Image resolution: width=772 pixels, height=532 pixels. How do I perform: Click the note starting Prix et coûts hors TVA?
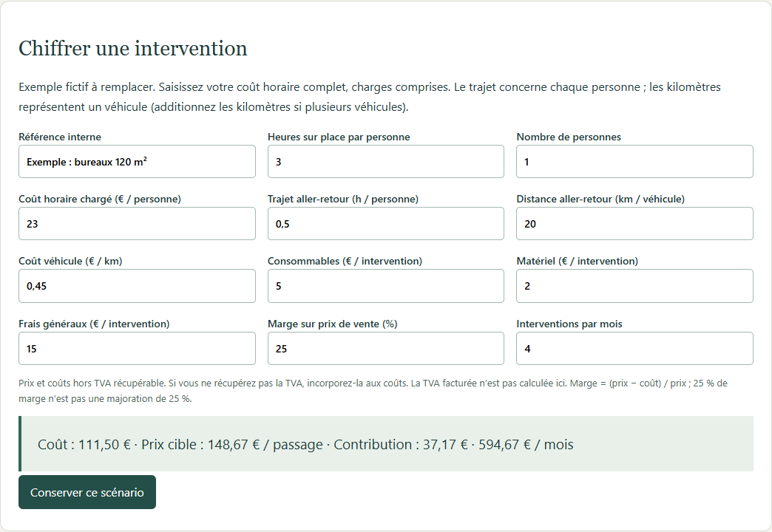click(x=373, y=391)
